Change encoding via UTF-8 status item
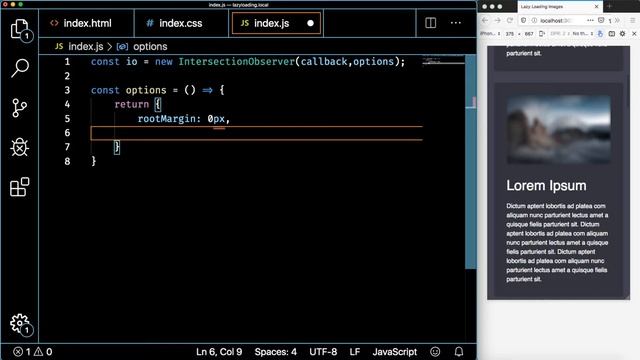The width and height of the screenshot is (640, 360). (x=323, y=352)
